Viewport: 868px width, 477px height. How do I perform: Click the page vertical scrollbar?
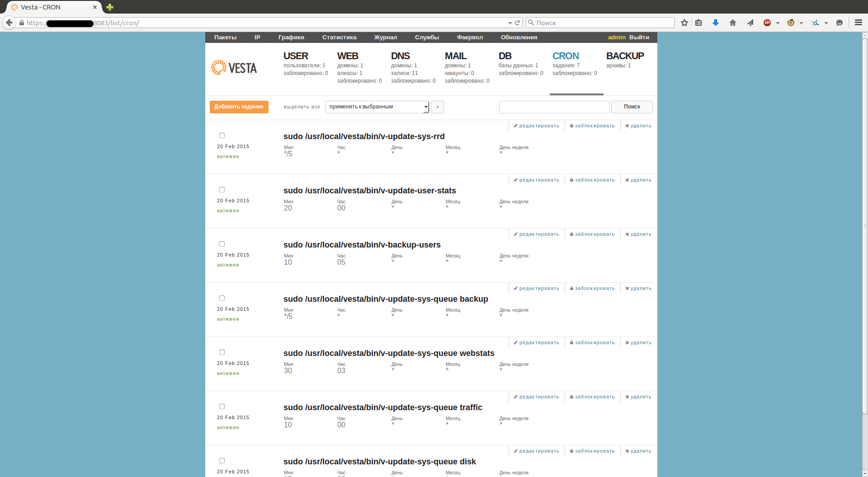pyautogui.click(x=865, y=226)
